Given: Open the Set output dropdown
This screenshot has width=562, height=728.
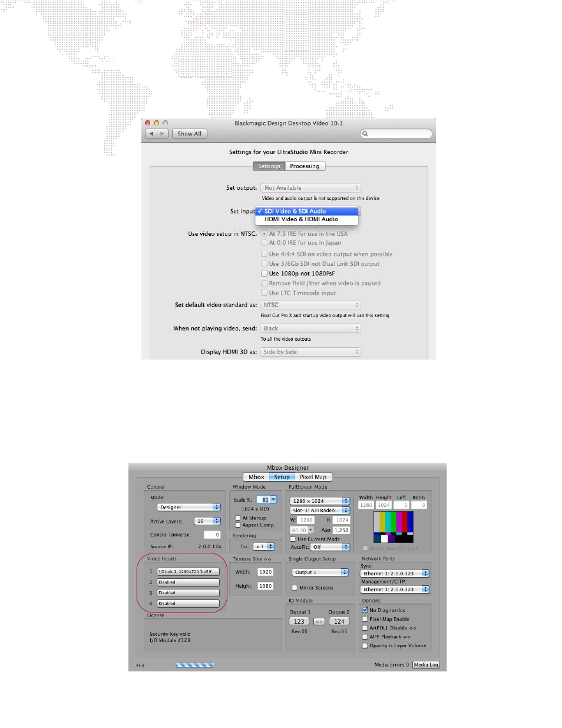Looking at the screenshot, I should 310,188.
